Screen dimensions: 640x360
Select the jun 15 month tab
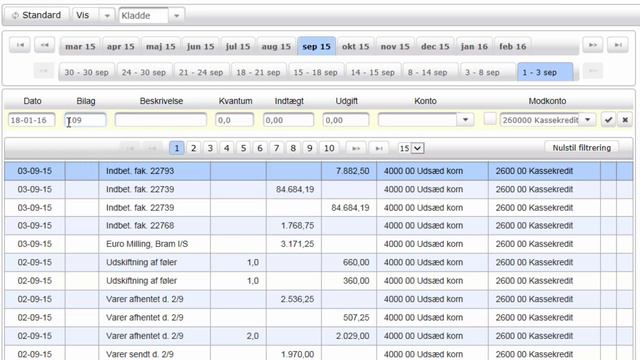coord(200,46)
